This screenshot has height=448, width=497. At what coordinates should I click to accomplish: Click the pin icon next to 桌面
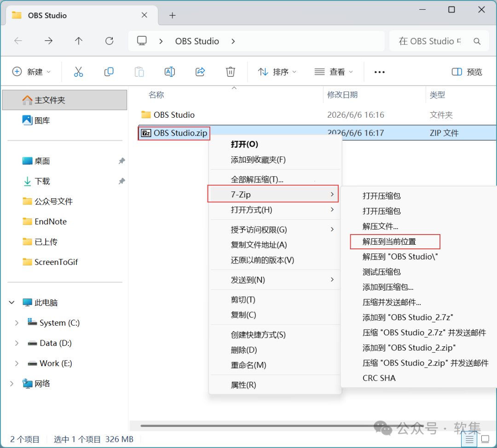click(x=121, y=161)
